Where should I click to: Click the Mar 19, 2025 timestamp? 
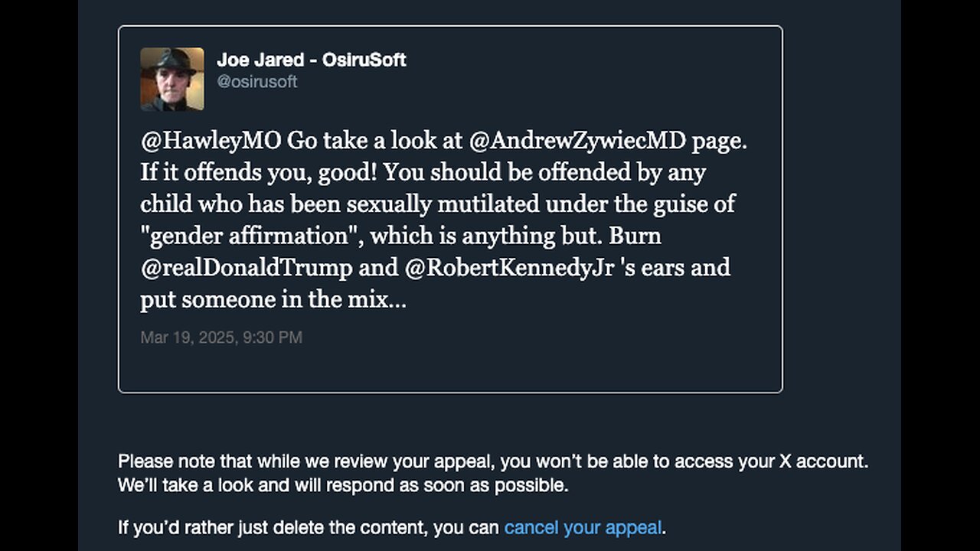tap(221, 337)
